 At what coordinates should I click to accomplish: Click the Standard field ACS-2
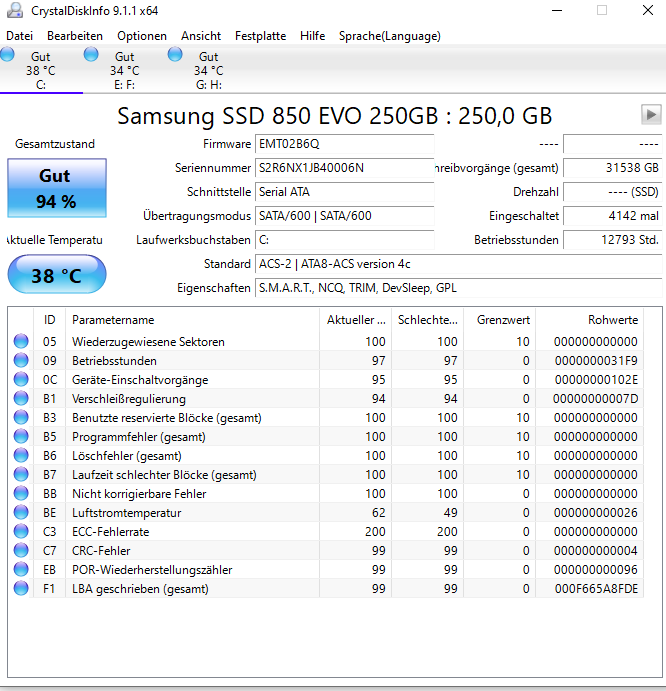point(458,264)
